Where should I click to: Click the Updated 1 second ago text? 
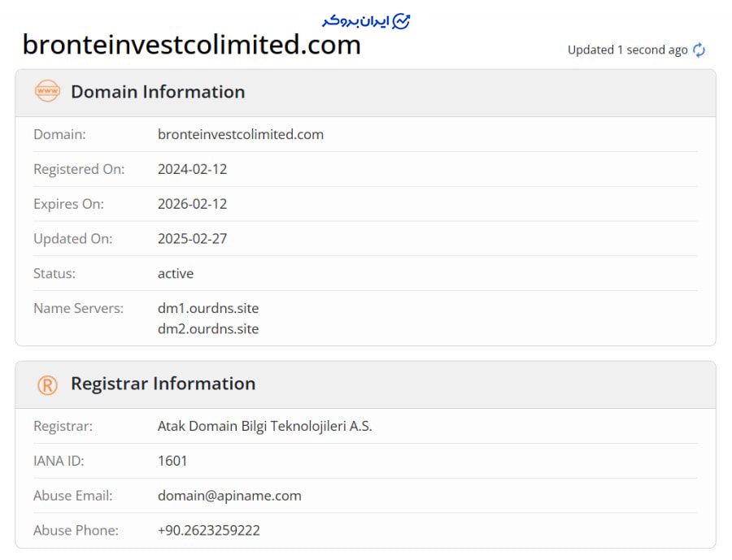[x=627, y=50]
